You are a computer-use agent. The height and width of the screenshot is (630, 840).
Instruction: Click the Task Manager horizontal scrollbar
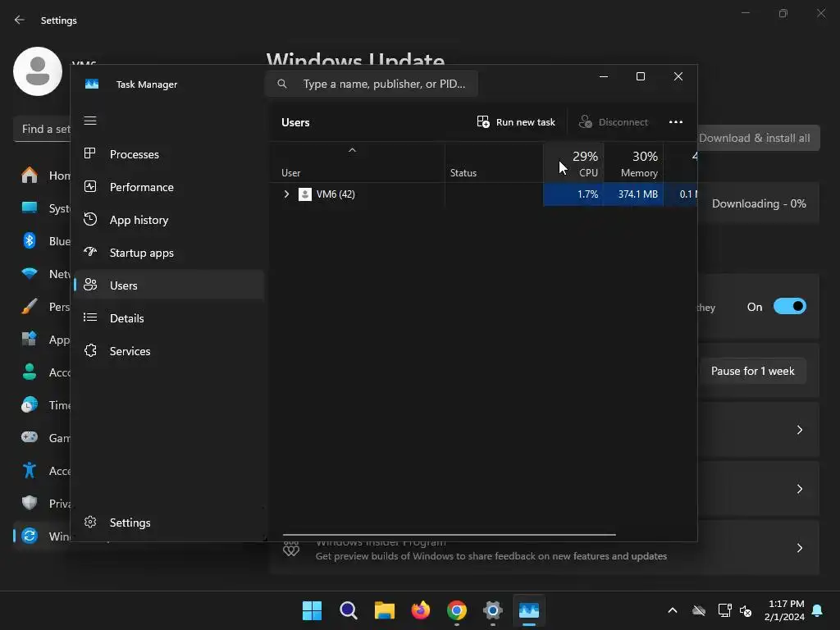click(x=449, y=535)
